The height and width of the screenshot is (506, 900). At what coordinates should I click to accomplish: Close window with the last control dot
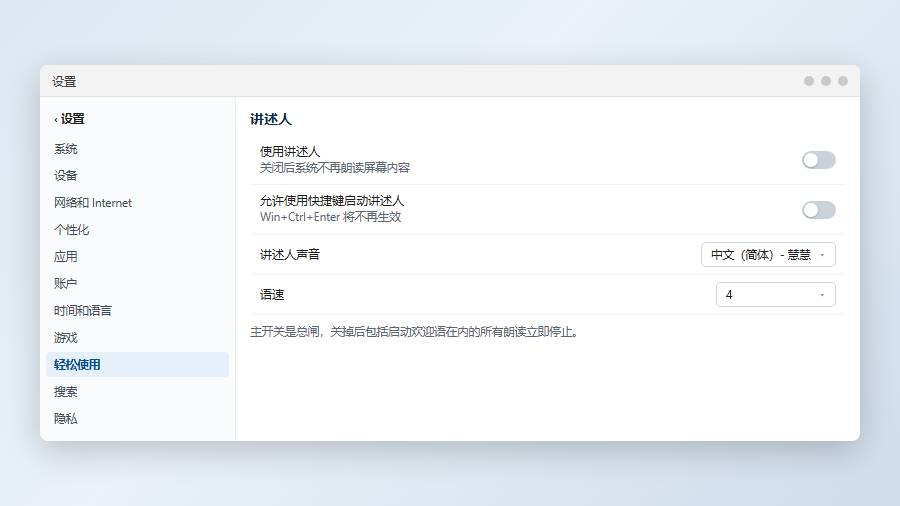pyautogui.click(x=843, y=81)
